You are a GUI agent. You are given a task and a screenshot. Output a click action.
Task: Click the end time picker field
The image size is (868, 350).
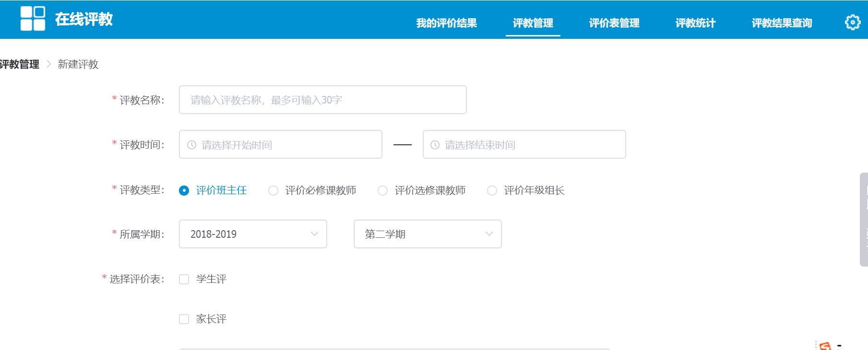pos(524,144)
